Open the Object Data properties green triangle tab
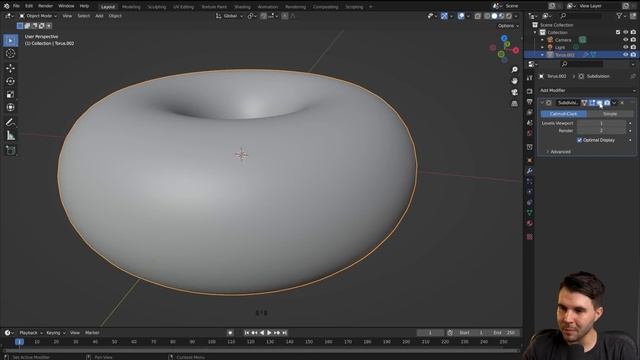This screenshot has height=360, width=640. 529,213
